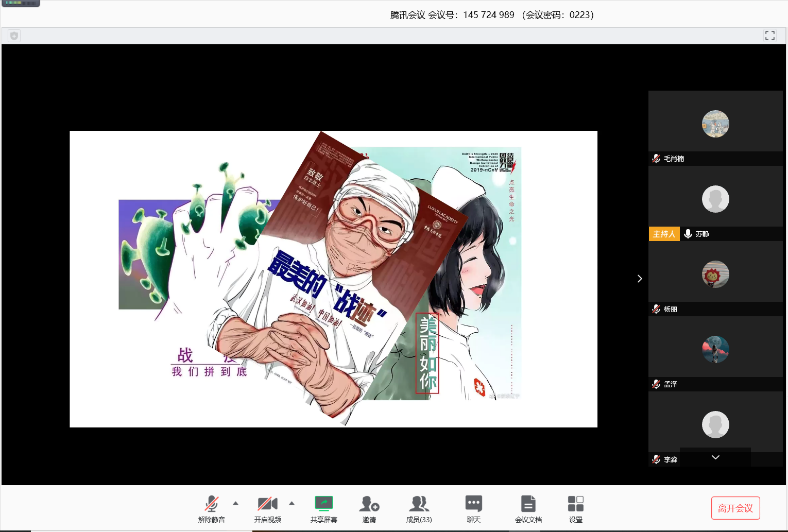
Task: Click the name label 毛肖楠
Action: (674, 159)
